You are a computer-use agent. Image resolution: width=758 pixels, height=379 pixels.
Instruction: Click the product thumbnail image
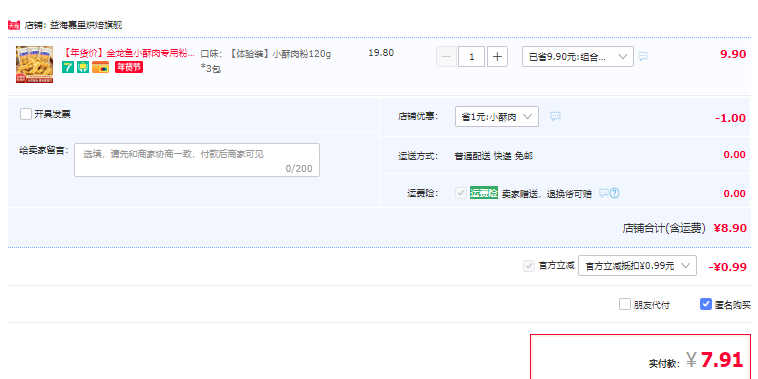pos(34,64)
